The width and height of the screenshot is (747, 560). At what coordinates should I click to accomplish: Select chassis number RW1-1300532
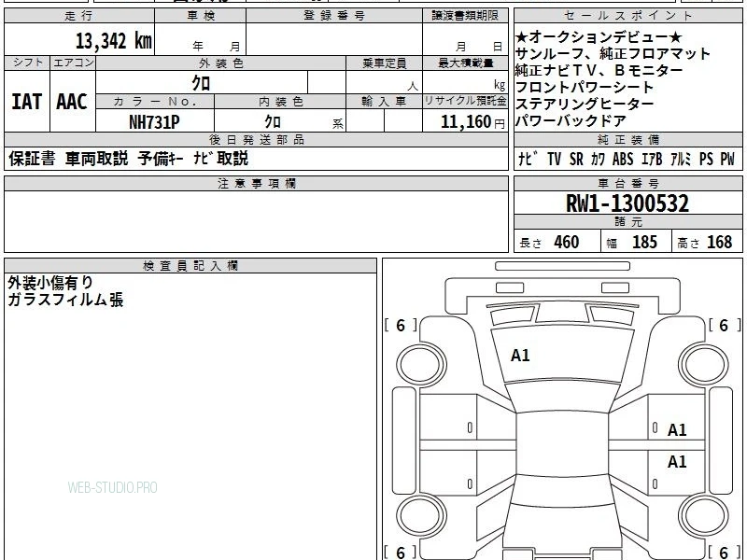627,203
